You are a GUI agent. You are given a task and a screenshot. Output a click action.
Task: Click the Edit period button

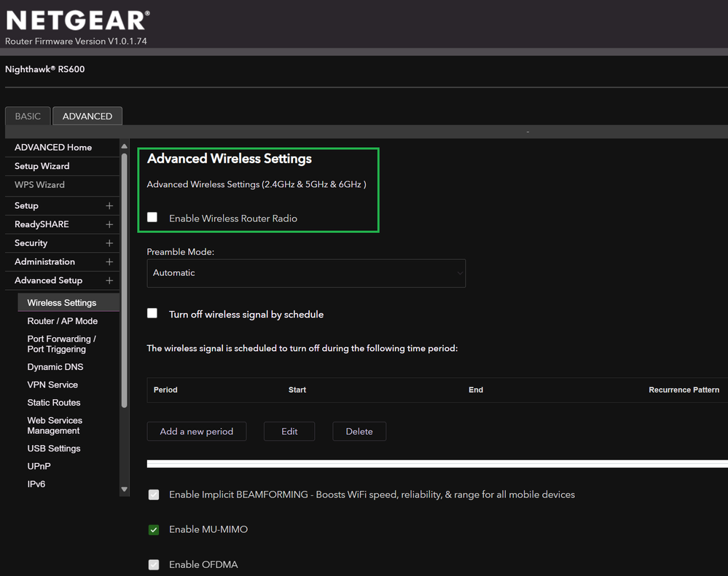[289, 431]
